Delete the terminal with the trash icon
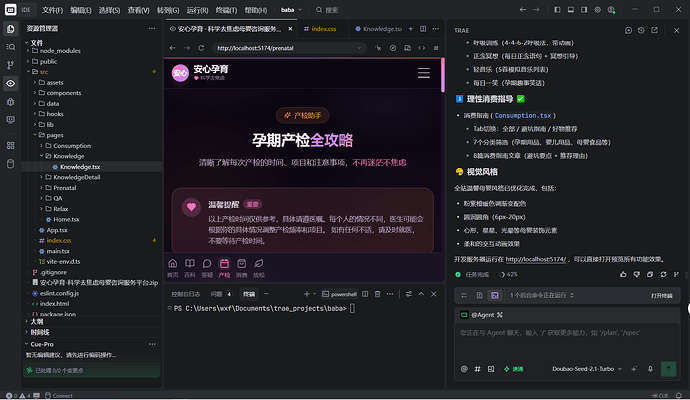Screen dimensions: 690x400 click(x=378, y=294)
